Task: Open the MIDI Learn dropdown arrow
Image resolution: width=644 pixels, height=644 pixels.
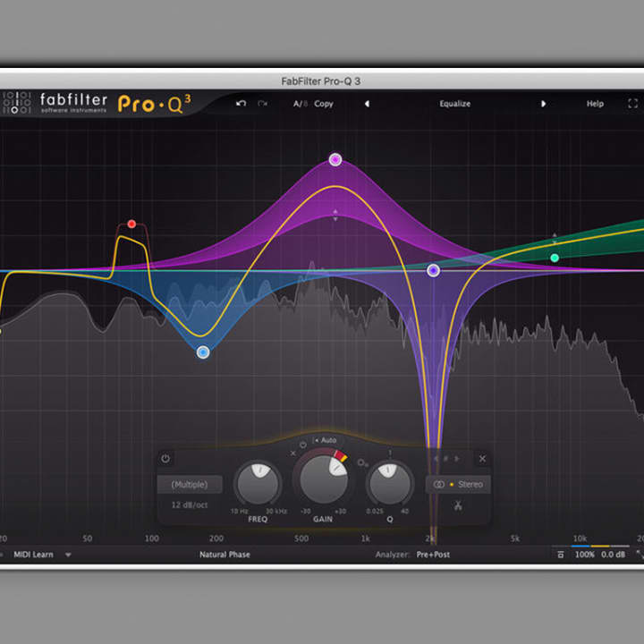Action: click(x=68, y=555)
